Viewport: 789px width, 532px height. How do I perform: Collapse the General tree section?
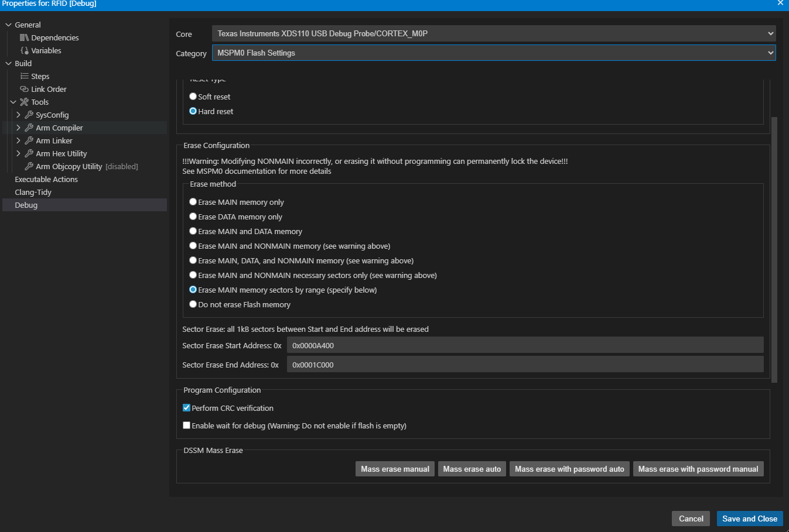[8, 25]
